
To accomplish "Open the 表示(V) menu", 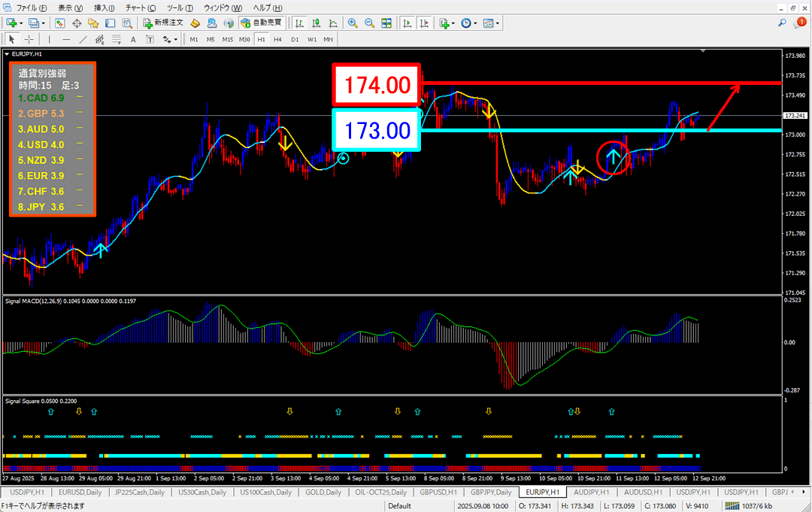I will tap(70, 8).
